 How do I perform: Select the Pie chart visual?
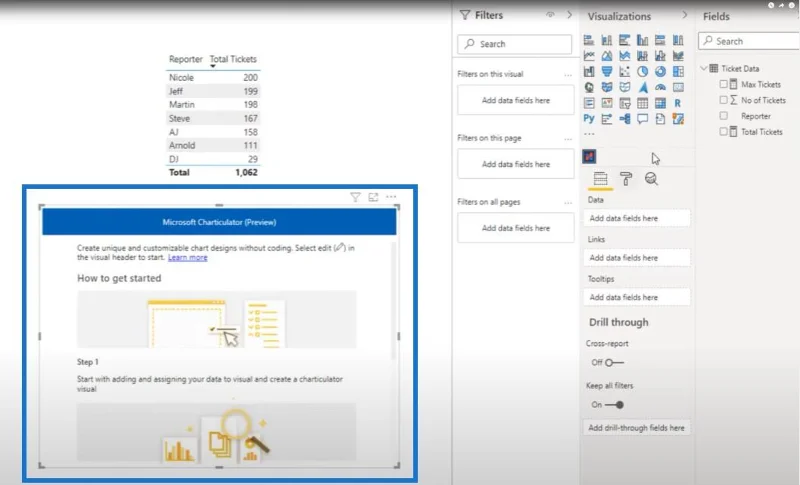pos(642,71)
